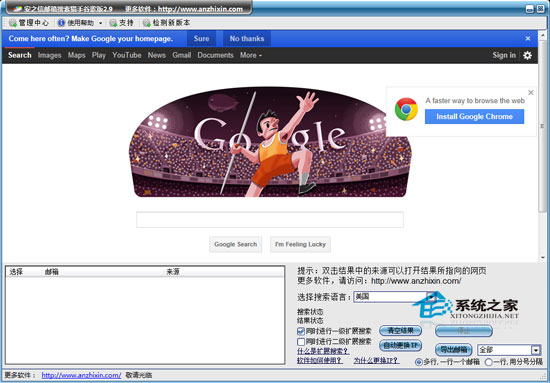550x383 pixels.
Task: Click the Google search input box
Action: 270,220
